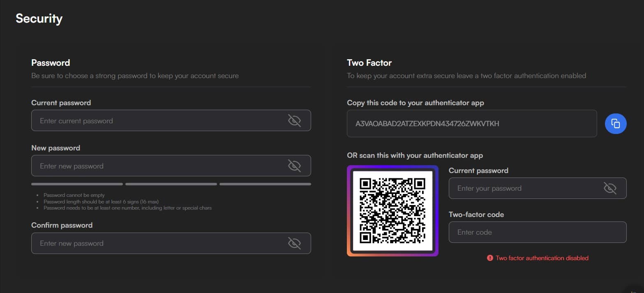Click the Security page heading
Image resolution: width=644 pixels, height=293 pixels.
[39, 18]
